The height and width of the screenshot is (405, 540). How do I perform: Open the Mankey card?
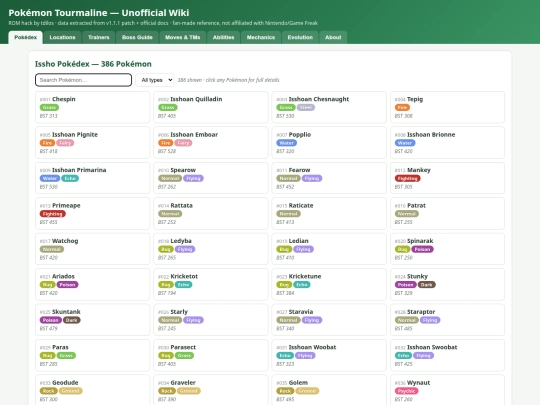pyautogui.click(x=447, y=178)
